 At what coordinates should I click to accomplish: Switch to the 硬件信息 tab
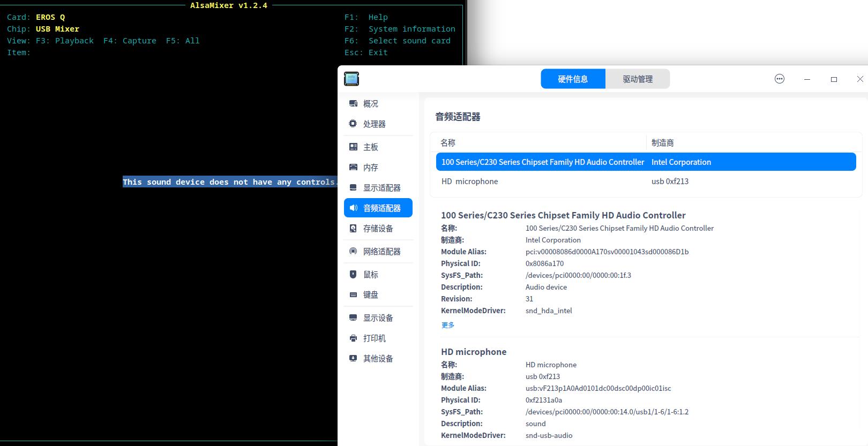tap(573, 79)
